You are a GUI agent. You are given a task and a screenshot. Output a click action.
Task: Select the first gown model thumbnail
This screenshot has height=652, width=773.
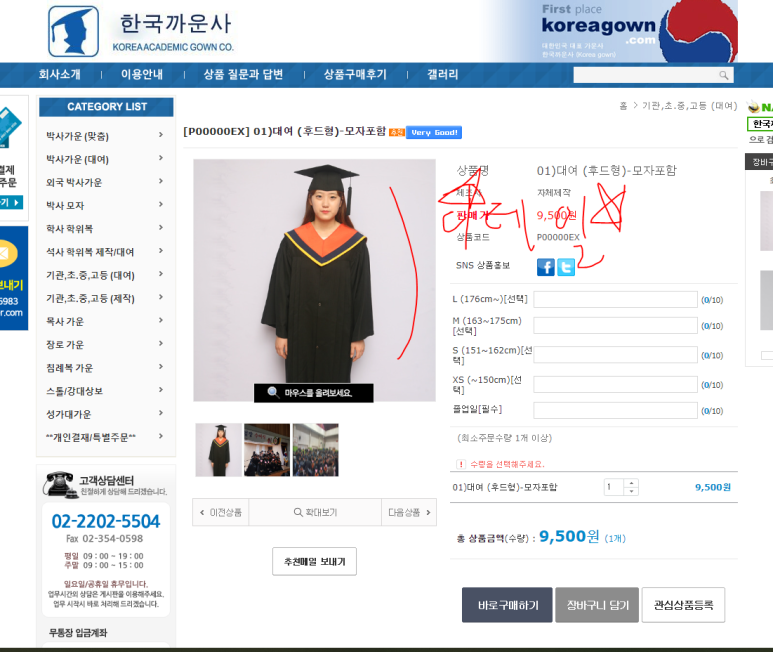[x=218, y=450]
